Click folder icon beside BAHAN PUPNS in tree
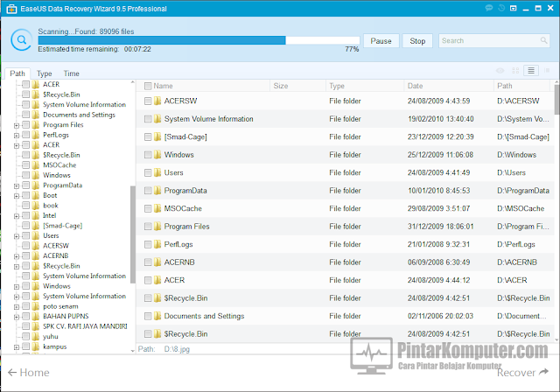 tap(35, 316)
